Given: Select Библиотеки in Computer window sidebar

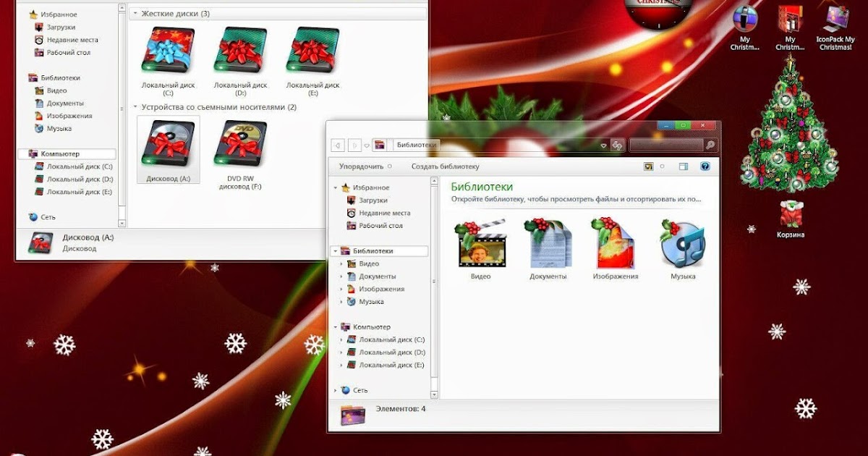Looking at the screenshot, I should (x=54, y=77).
